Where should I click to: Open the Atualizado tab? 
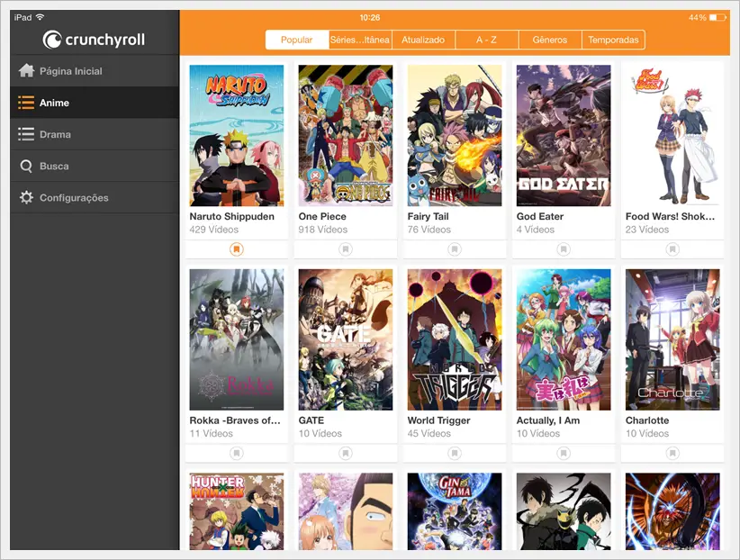pos(423,40)
